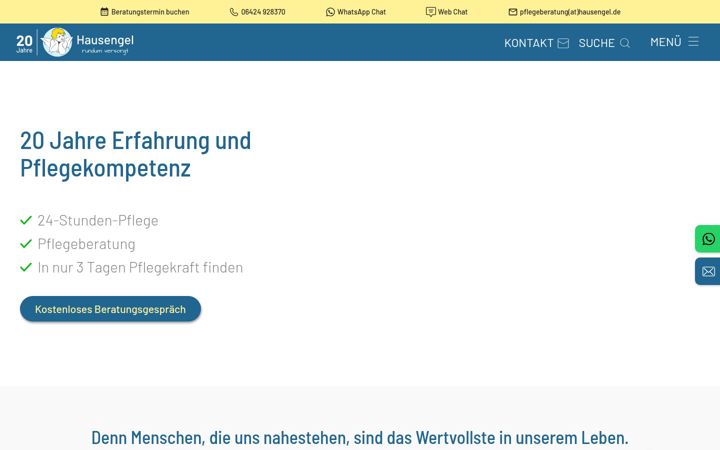Click the Web Chat speech bubble icon
This screenshot has width=720, height=450.
tap(430, 12)
